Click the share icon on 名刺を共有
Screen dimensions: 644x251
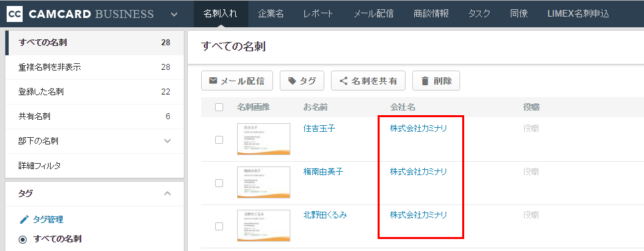click(344, 81)
